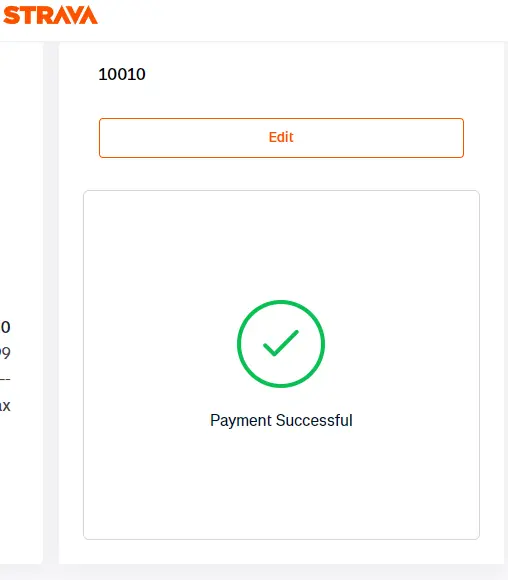
Task: Click the dashed divider in the left summary
Action: [x=5, y=379]
